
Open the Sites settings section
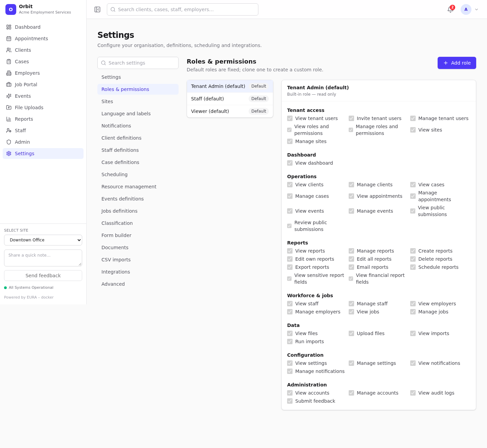[138, 101]
